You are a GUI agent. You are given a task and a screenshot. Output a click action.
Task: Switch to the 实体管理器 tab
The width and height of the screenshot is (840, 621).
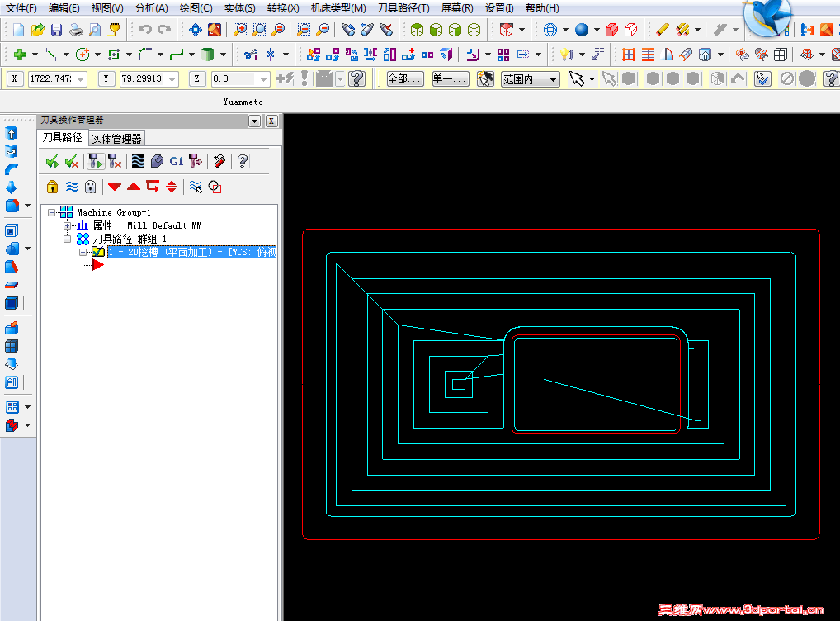point(117,139)
